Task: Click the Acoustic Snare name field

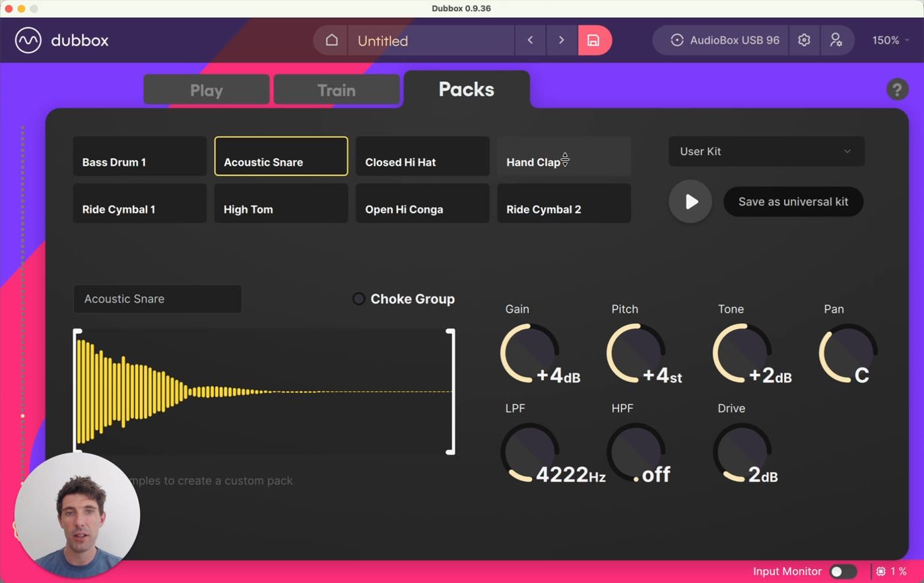Action: click(x=157, y=299)
